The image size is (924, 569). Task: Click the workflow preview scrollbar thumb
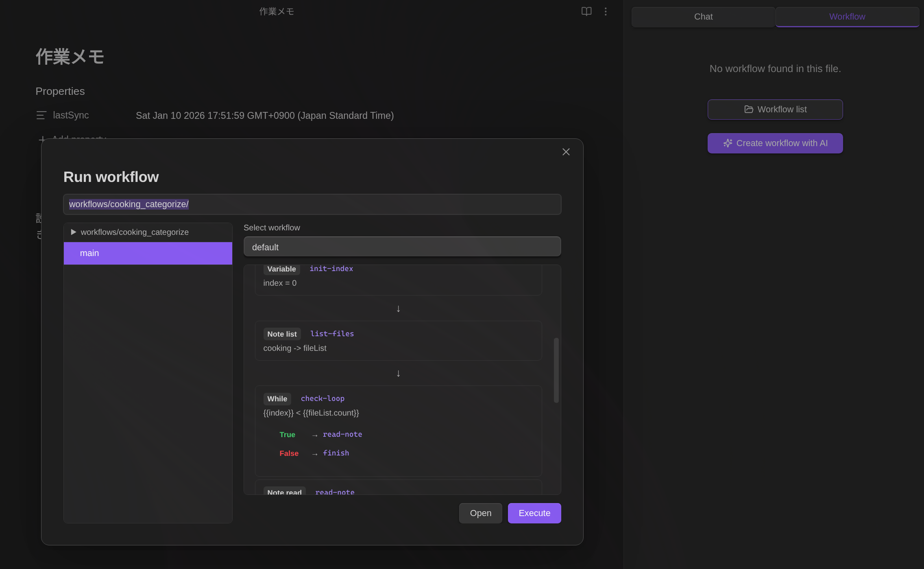pyautogui.click(x=556, y=370)
